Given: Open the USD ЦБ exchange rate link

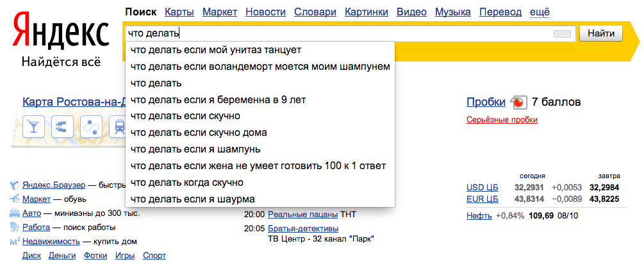Looking at the screenshot, I should (x=482, y=188).
